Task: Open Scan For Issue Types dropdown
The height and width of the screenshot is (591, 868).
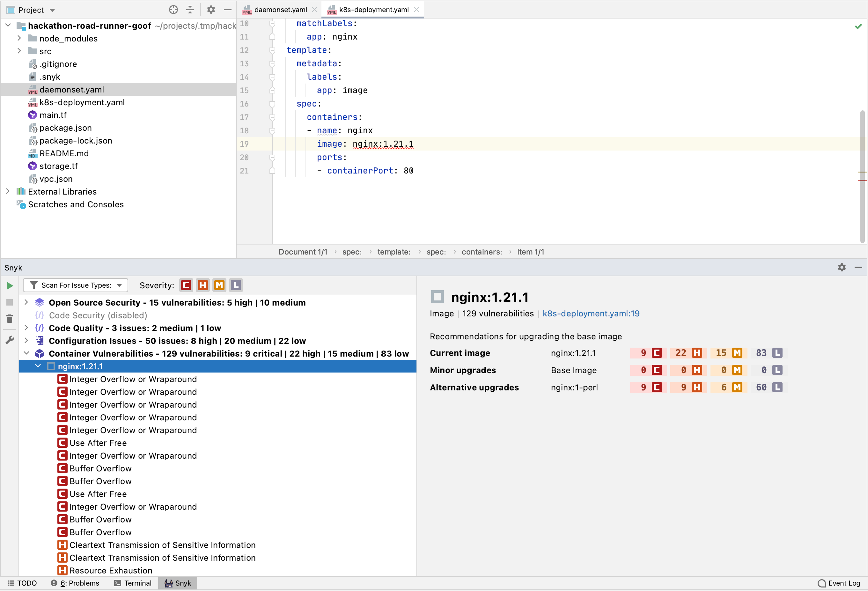Action: point(76,285)
